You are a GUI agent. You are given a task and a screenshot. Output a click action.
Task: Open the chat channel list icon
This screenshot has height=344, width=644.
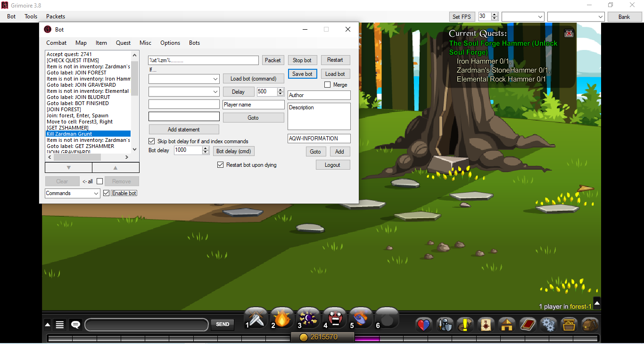(60, 324)
